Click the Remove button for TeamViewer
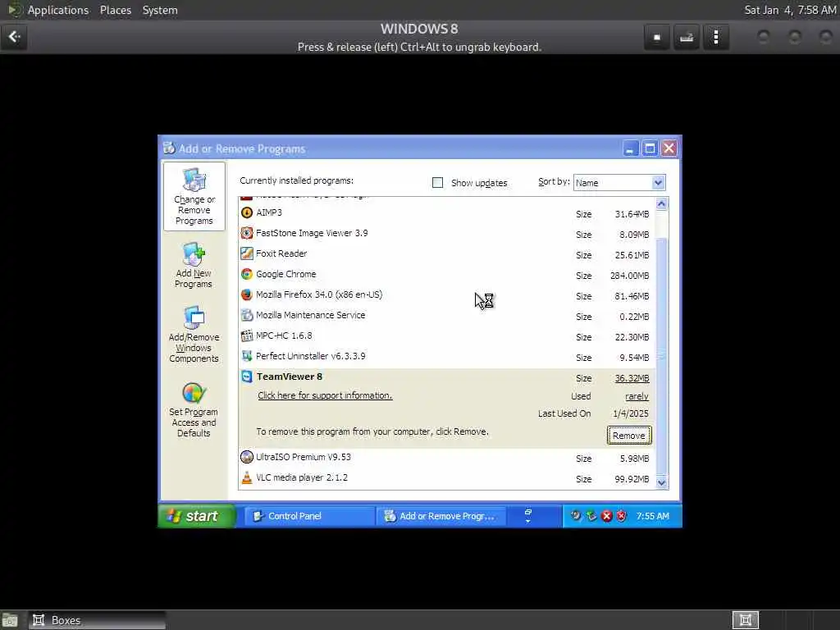This screenshot has height=630, width=840. pos(629,436)
